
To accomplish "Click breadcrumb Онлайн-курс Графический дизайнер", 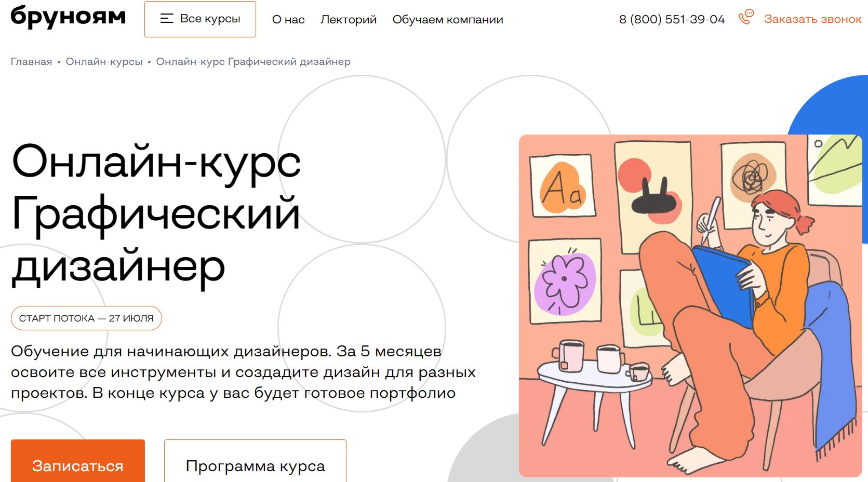I will pos(253,62).
